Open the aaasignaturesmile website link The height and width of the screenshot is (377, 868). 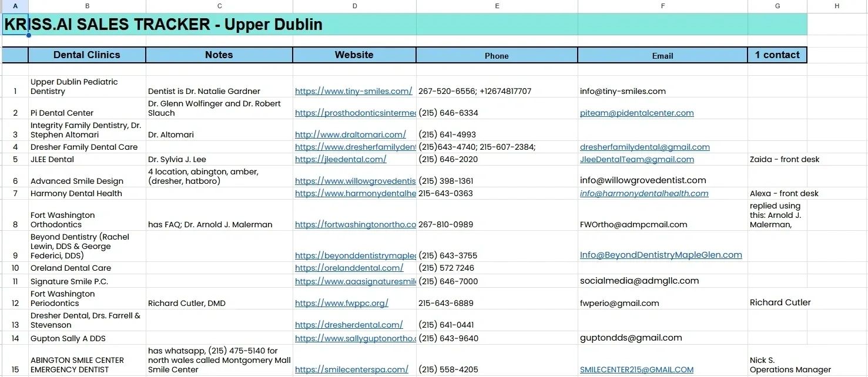click(x=356, y=282)
